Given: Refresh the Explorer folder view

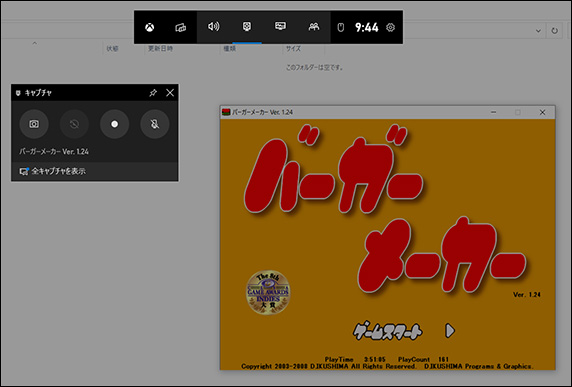Looking at the screenshot, I should coord(554,31).
